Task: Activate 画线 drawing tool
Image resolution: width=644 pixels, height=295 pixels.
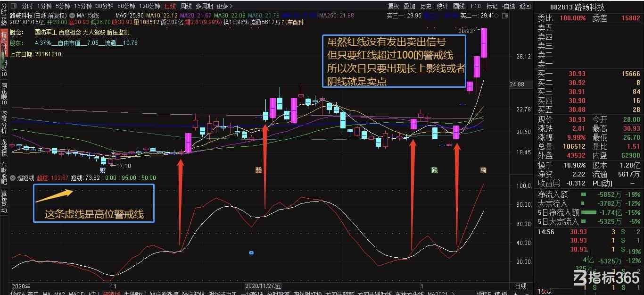Action: point(459,6)
